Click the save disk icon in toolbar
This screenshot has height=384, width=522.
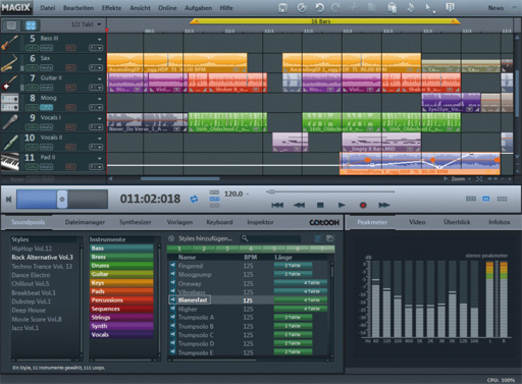point(283,8)
